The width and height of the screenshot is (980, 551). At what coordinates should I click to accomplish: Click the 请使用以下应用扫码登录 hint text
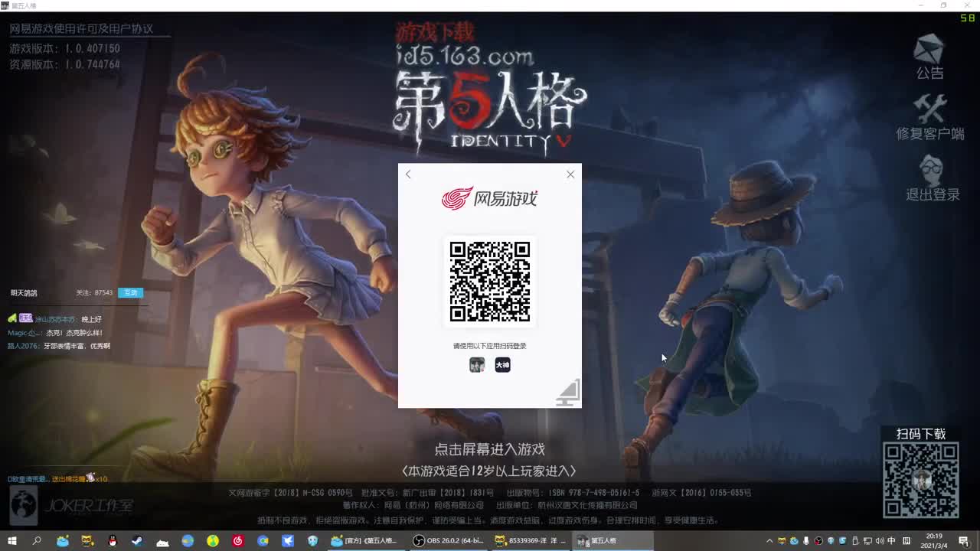[490, 346]
